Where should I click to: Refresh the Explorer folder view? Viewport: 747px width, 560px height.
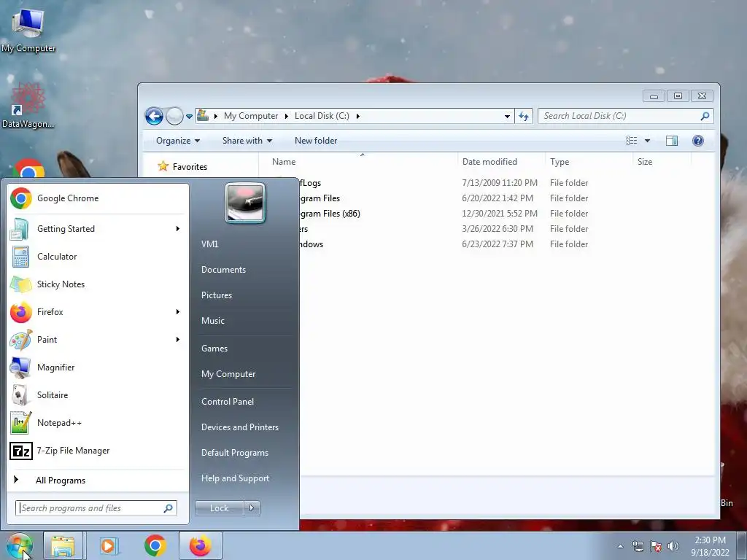[x=524, y=116]
